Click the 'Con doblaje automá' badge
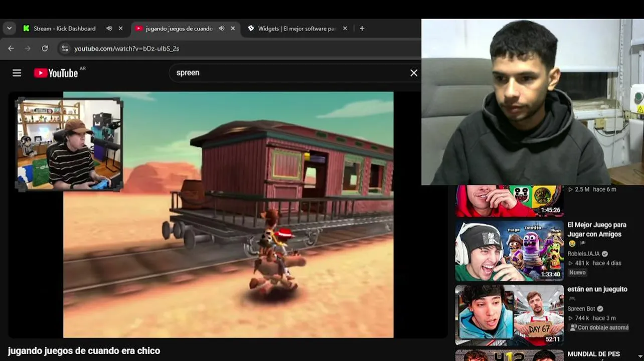Screen dimensions: 644x361 click(599, 327)
